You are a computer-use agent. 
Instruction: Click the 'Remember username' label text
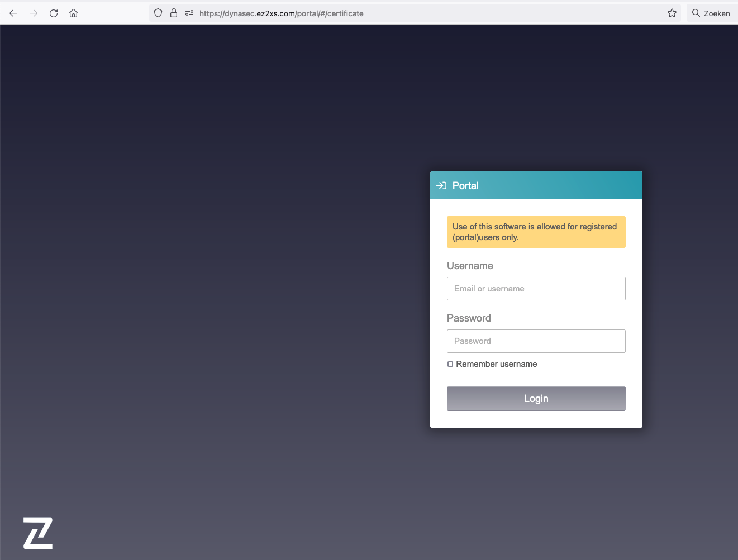(x=496, y=364)
